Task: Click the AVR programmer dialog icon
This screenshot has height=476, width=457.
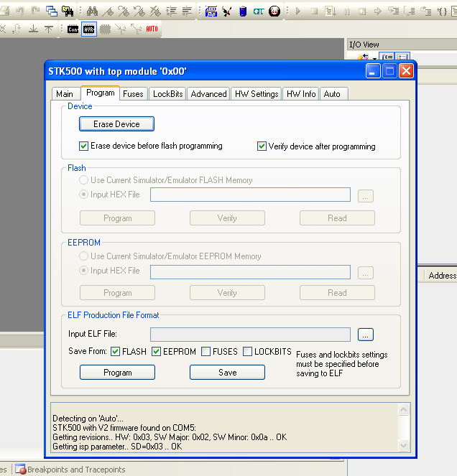Action: click(x=88, y=29)
